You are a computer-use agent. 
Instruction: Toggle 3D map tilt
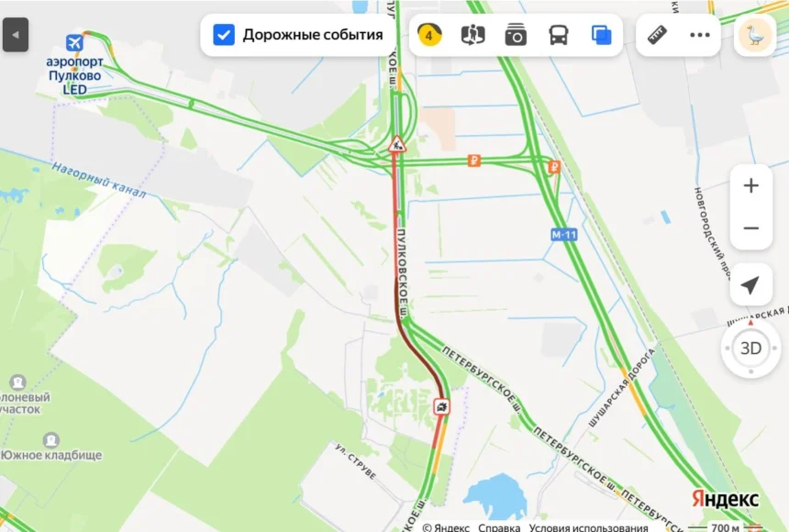[750, 348]
